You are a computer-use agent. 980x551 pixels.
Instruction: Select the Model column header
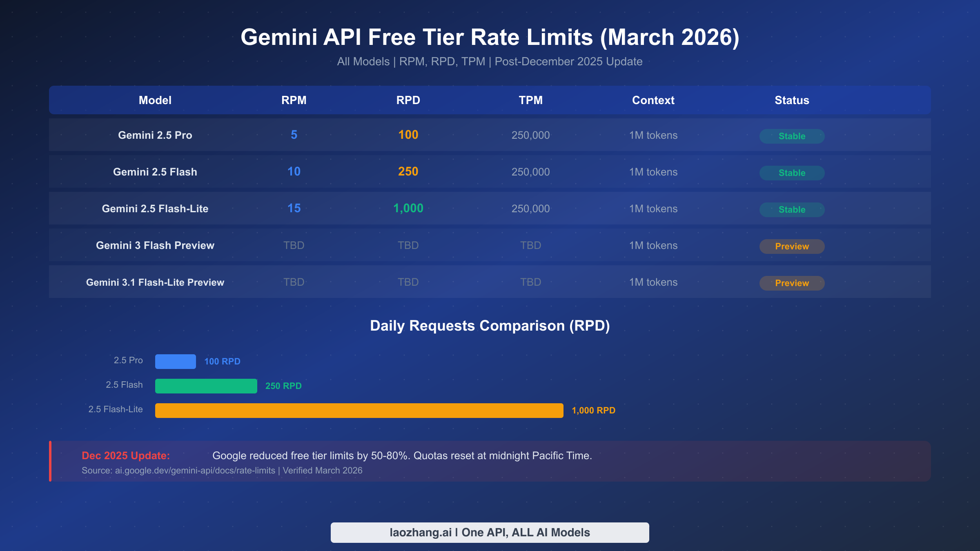[x=155, y=100]
